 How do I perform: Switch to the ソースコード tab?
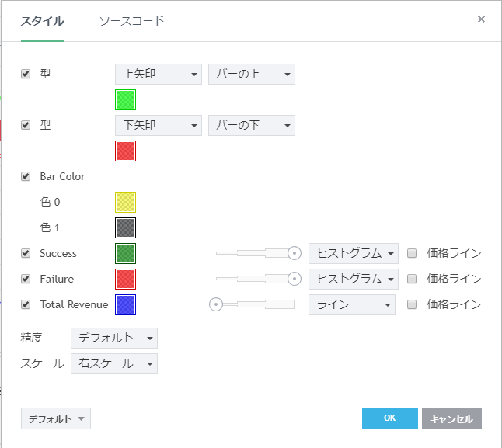[x=131, y=21]
